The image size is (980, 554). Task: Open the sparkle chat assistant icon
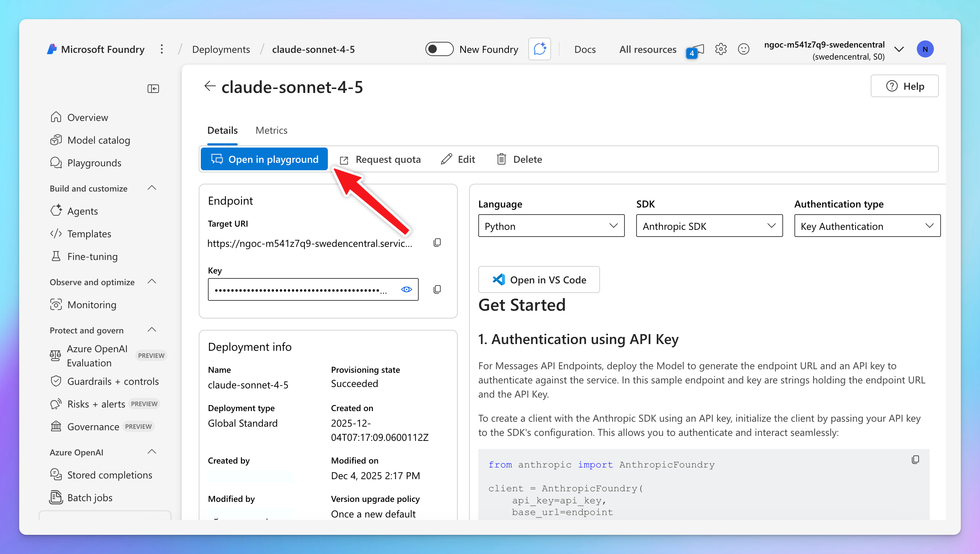pos(539,49)
